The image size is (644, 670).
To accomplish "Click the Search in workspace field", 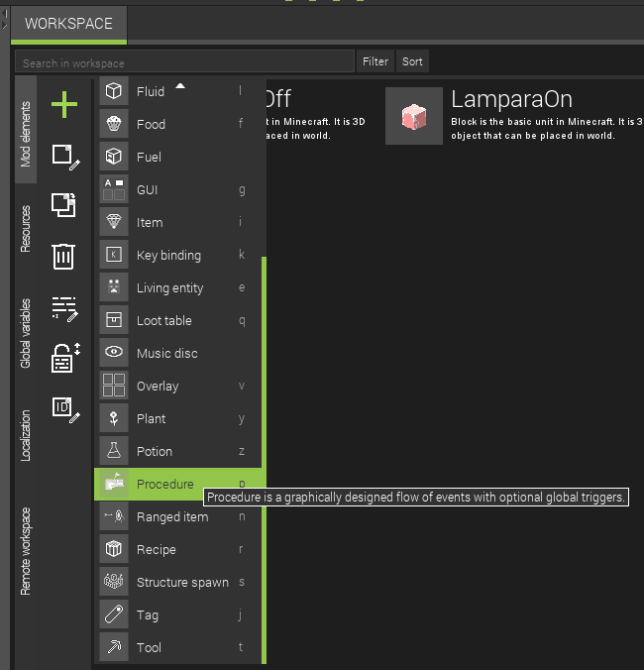I will pos(185,63).
